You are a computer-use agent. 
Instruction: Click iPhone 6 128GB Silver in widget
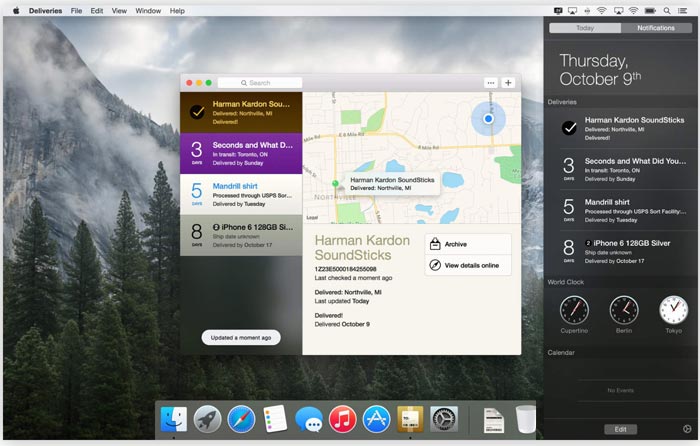621,251
